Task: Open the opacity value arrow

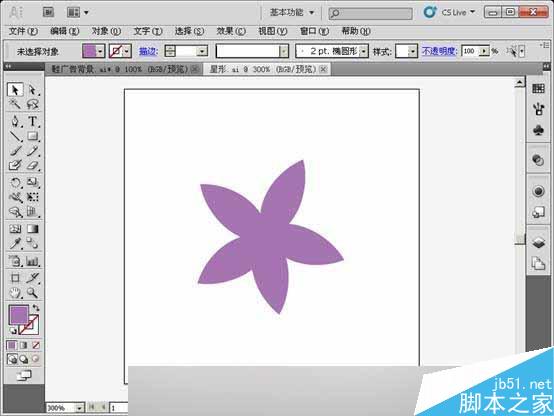Action: coord(484,52)
